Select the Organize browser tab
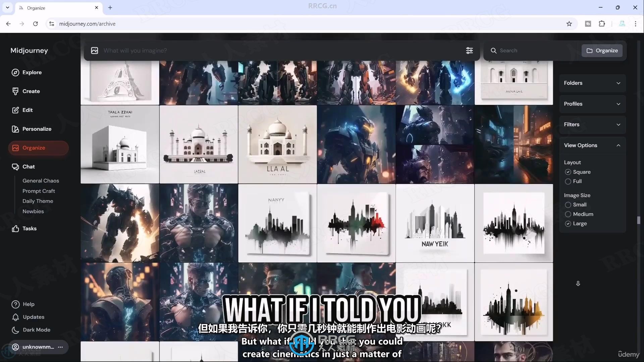This screenshot has height=362, width=644. coord(59,8)
